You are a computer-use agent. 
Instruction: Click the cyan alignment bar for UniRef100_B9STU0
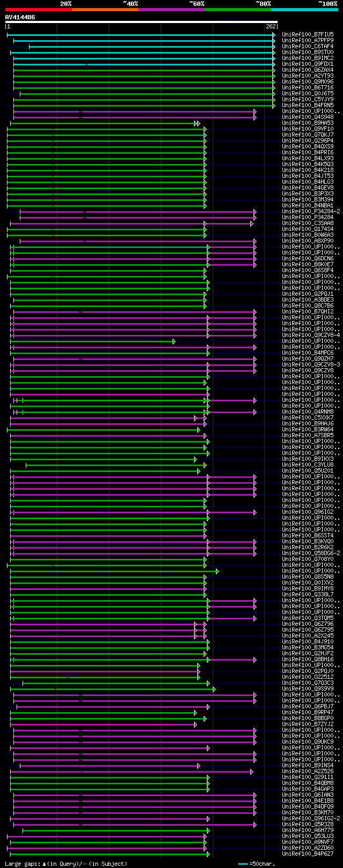pos(143,52)
